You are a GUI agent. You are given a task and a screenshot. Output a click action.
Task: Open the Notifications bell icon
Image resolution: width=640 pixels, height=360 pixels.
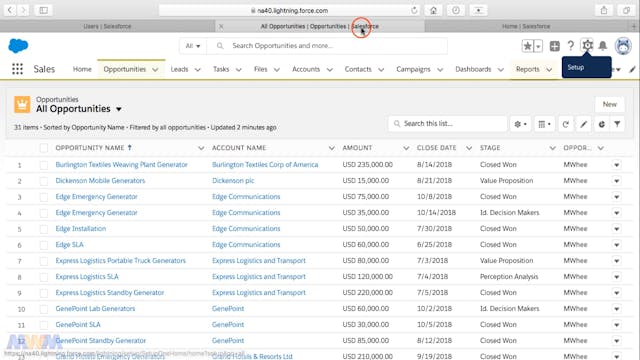(x=602, y=46)
